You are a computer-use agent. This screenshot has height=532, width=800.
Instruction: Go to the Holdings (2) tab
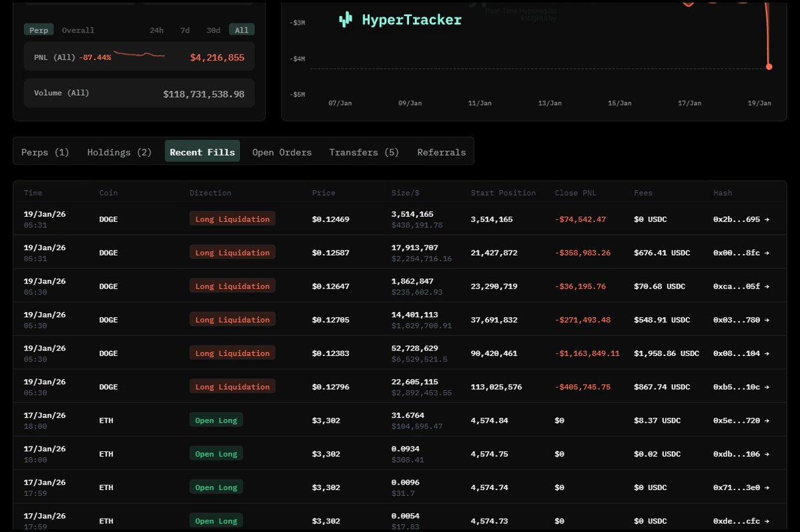tap(119, 152)
